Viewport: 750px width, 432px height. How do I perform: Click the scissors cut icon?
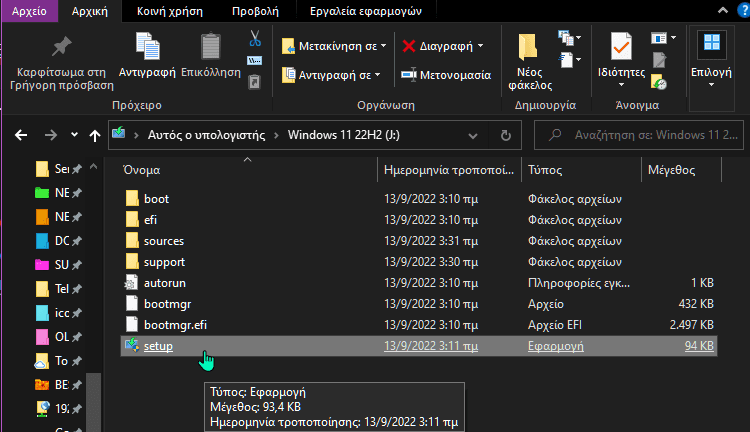[x=255, y=39]
